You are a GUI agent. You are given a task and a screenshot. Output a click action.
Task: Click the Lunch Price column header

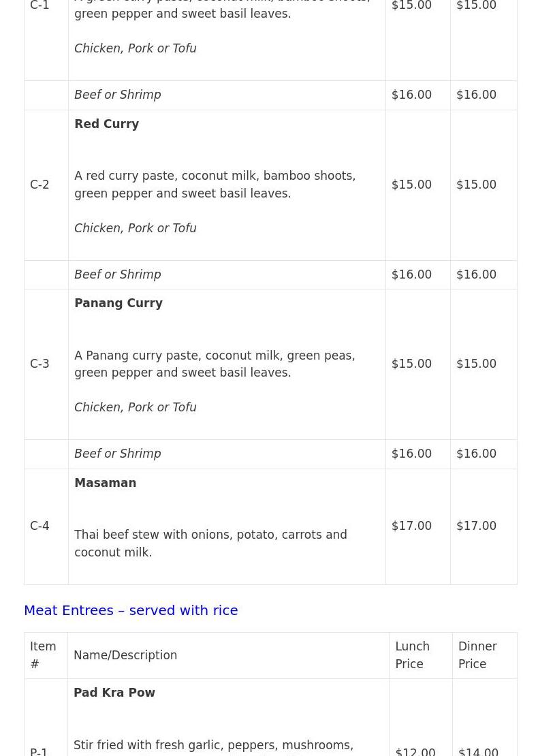pos(412,655)
